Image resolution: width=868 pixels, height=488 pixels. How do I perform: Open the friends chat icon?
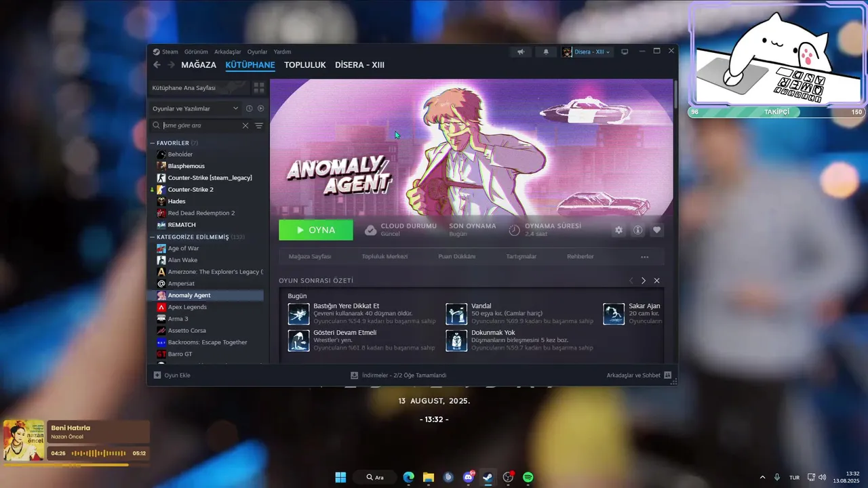click(667, 375)
